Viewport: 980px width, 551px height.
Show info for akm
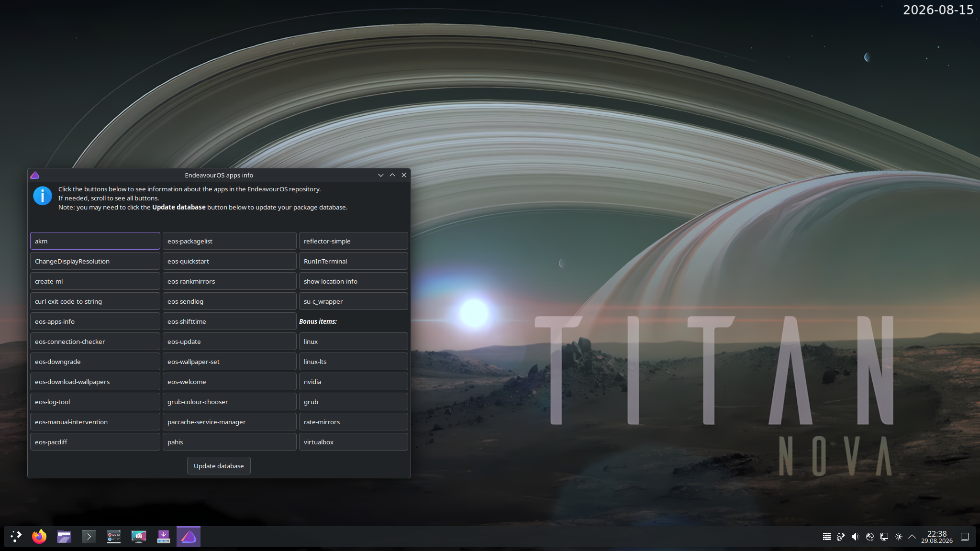point(95,241)
